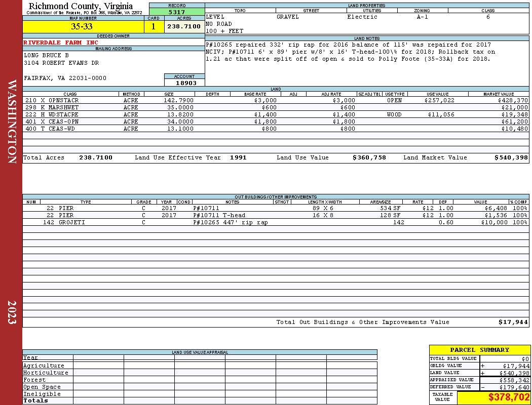This screenshot has height=405, width=532.
Task: Click mailing name LONG BRUCE B
Action: tap(46, 55)
